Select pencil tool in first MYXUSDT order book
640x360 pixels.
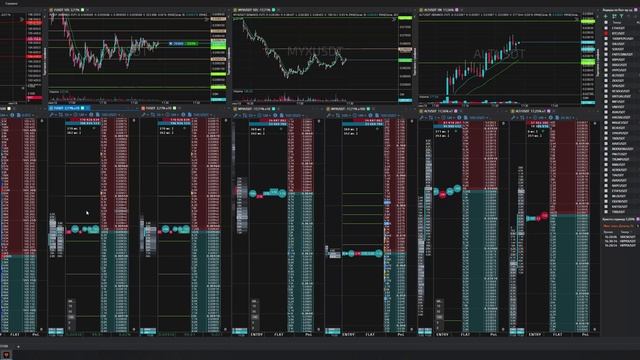(236, 115)
